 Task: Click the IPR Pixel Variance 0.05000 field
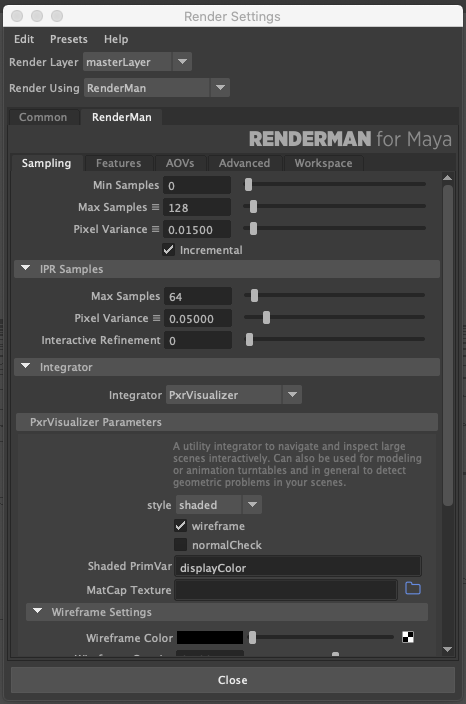[198, 318]
